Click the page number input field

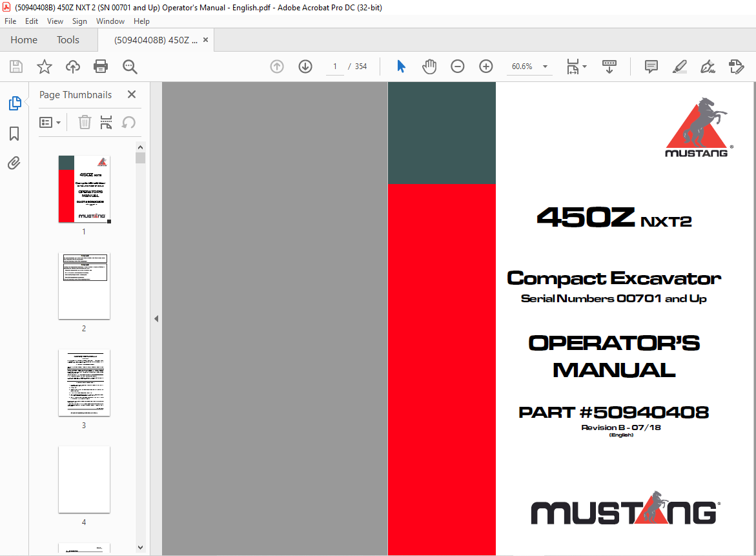334,67
